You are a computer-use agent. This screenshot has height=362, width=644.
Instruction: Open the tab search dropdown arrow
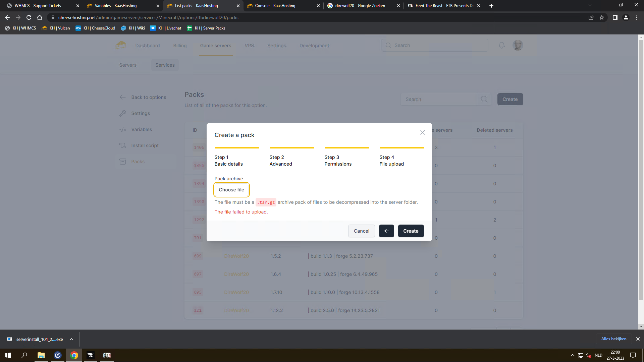coord(590,5)
